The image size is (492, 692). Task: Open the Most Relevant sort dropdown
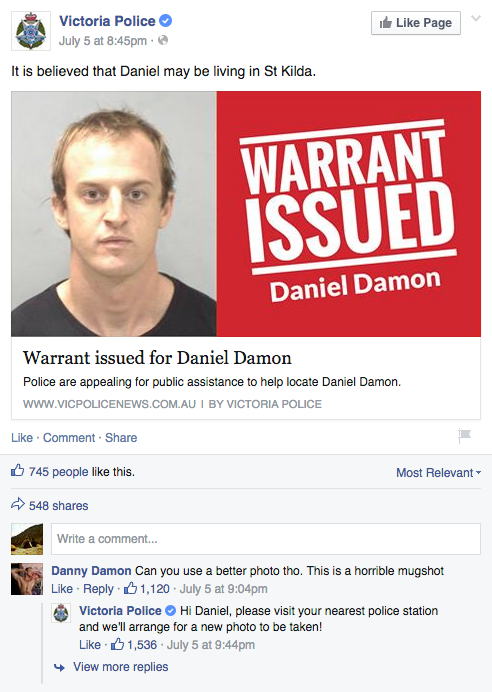[x=439, y=473]
